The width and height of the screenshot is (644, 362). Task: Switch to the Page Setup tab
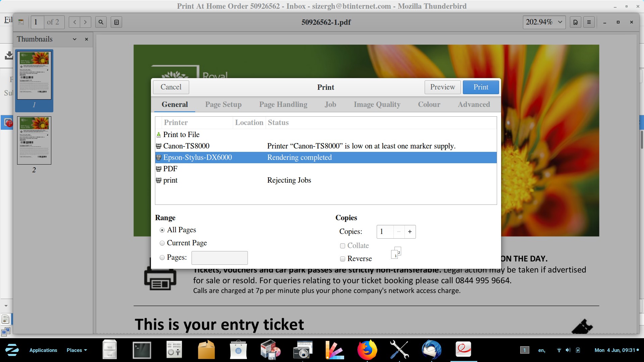223,105
